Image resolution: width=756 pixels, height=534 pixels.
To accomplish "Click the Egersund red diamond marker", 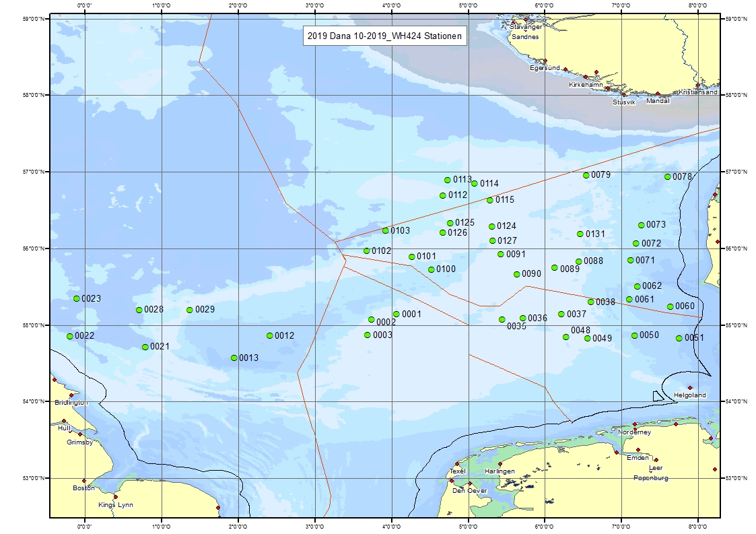I will (x=545, y=61).
